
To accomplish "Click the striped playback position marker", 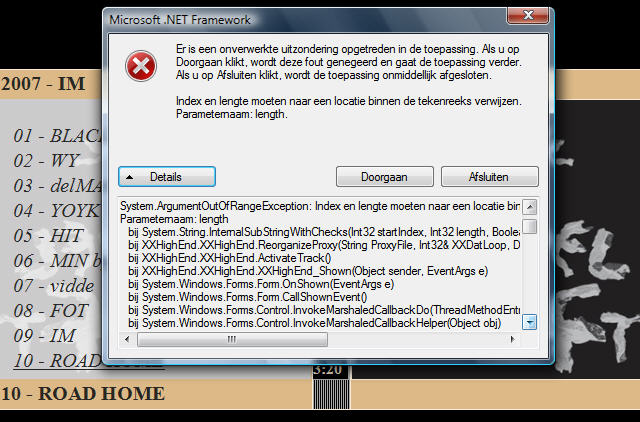I will tap(331, 394).
